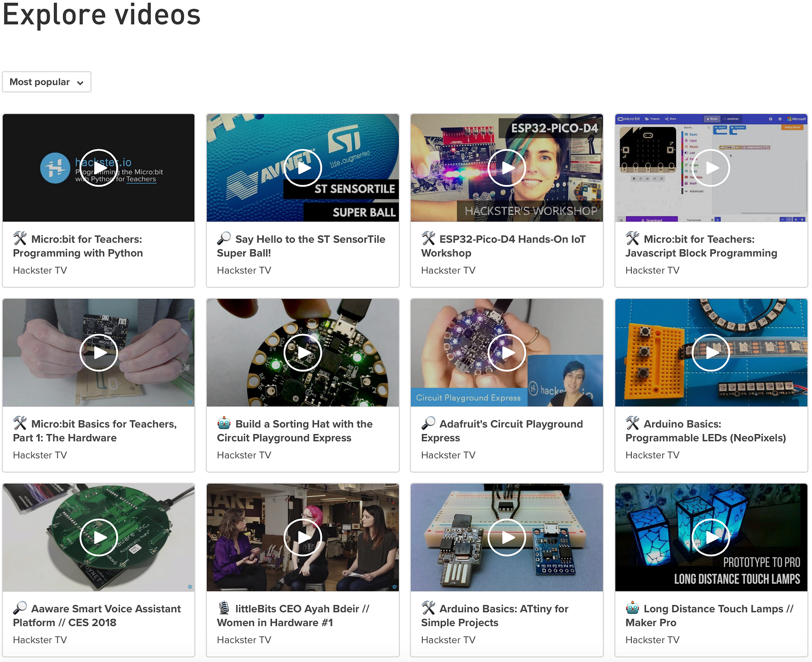Click the magnifier icon beside SensorTile Super Ball title
The width and height of the screenshot is (812, 662).
(224, 238)
